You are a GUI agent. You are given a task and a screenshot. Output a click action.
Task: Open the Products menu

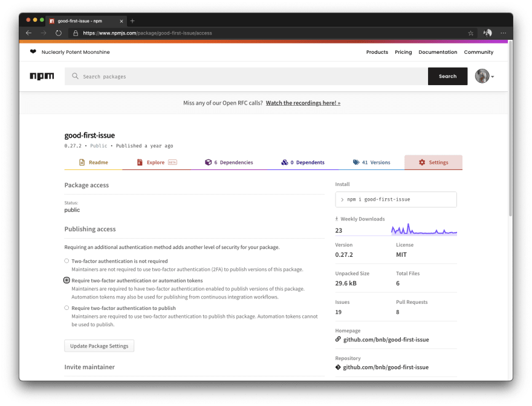point(377,52)
